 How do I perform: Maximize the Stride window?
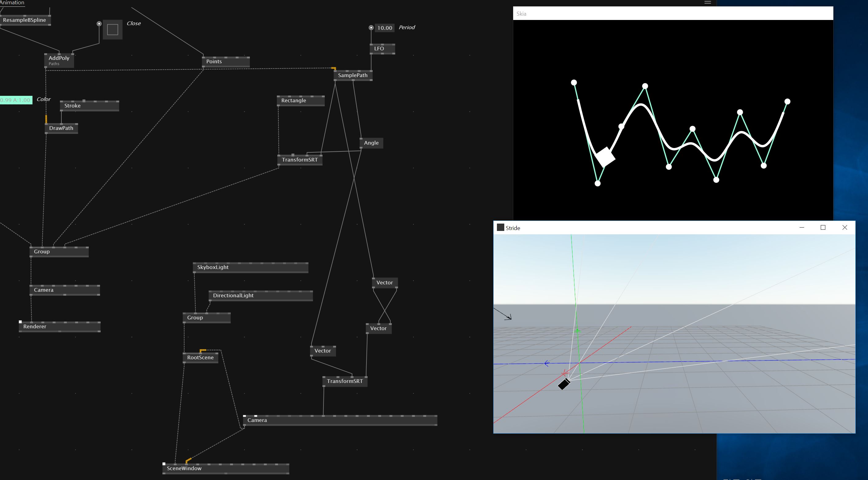(x=823, y=228)
